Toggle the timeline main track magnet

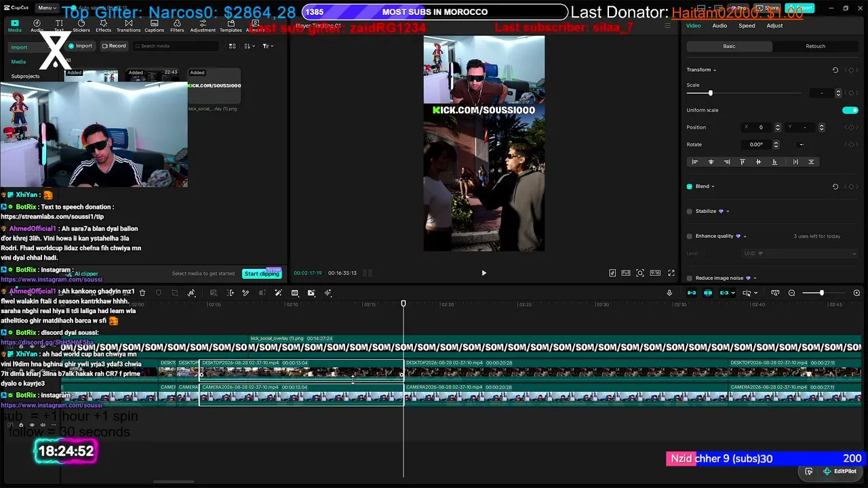[692, 293]
